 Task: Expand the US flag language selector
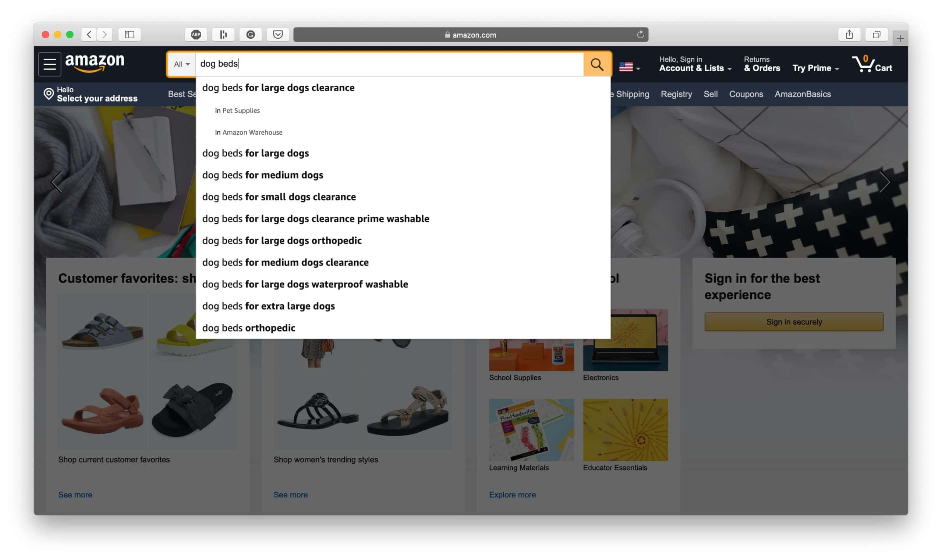(629, 67)
